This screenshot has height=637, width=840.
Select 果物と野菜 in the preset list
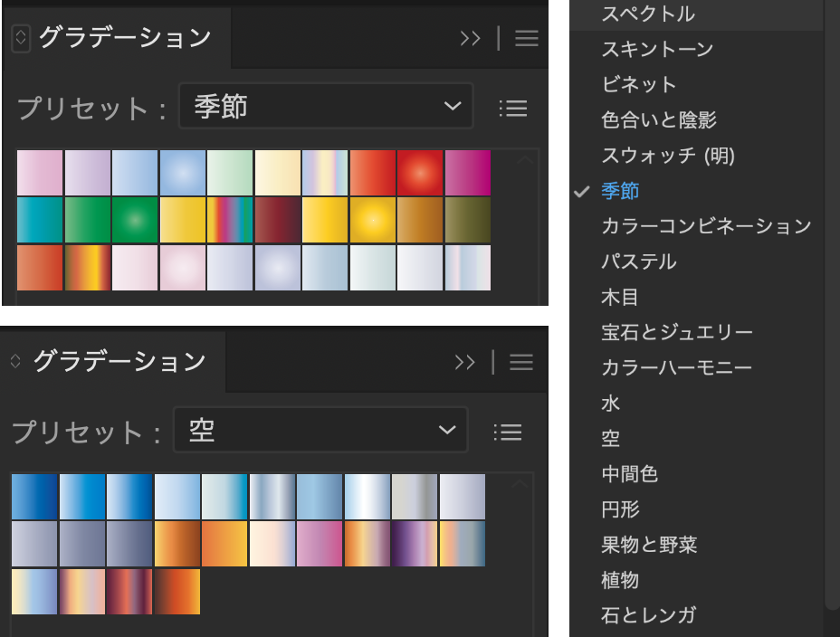[649, 545]
